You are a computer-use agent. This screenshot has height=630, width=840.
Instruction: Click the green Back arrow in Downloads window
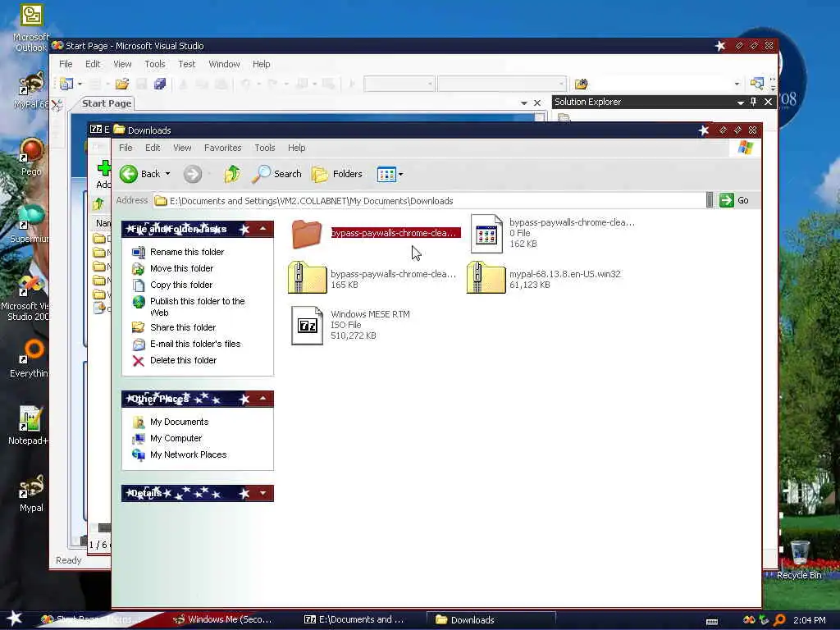click(129, 174)
